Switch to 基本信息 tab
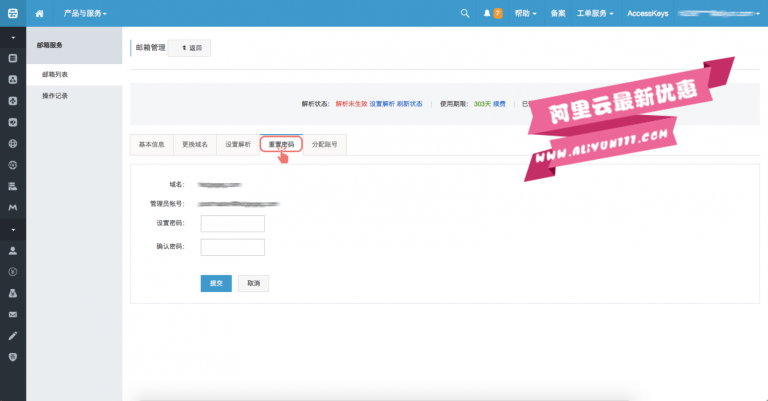This screenshot has width=768, height=401. pyautogui.click(x=151, y=144)
